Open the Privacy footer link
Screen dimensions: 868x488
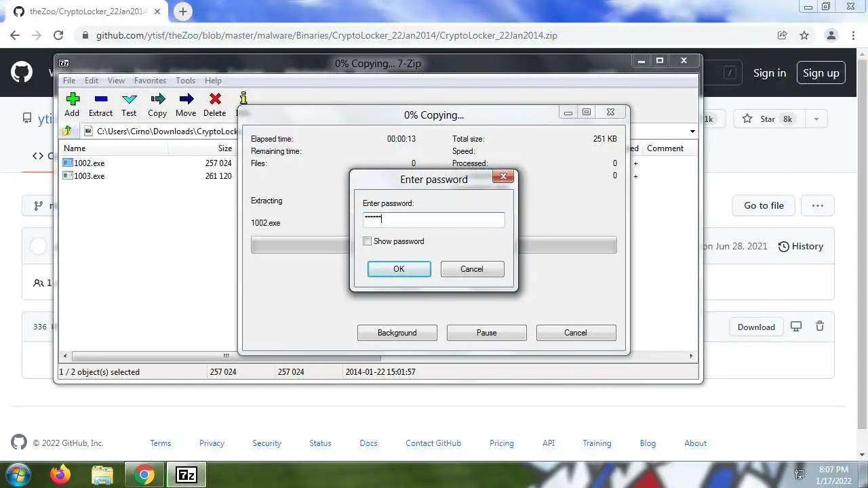212,443
